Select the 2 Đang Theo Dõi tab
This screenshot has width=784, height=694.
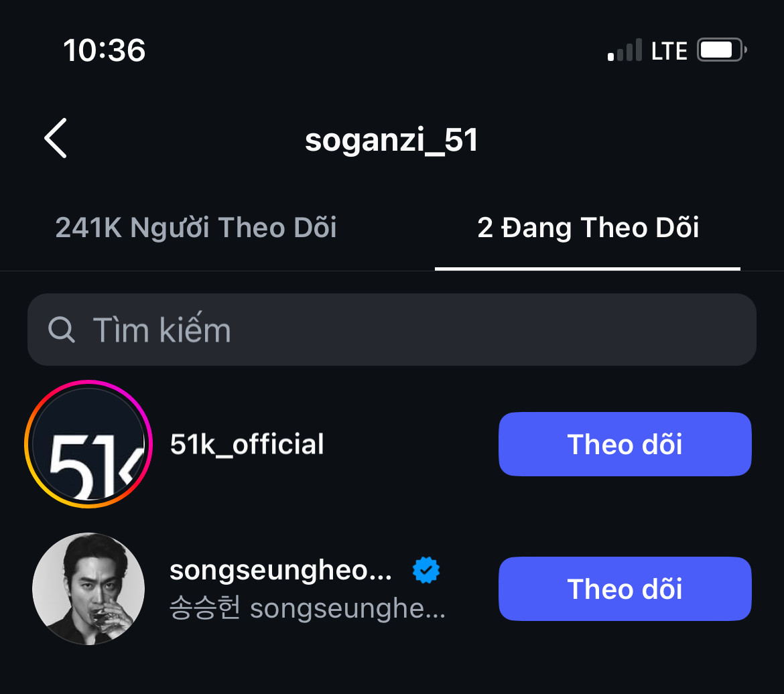(588, 228)
